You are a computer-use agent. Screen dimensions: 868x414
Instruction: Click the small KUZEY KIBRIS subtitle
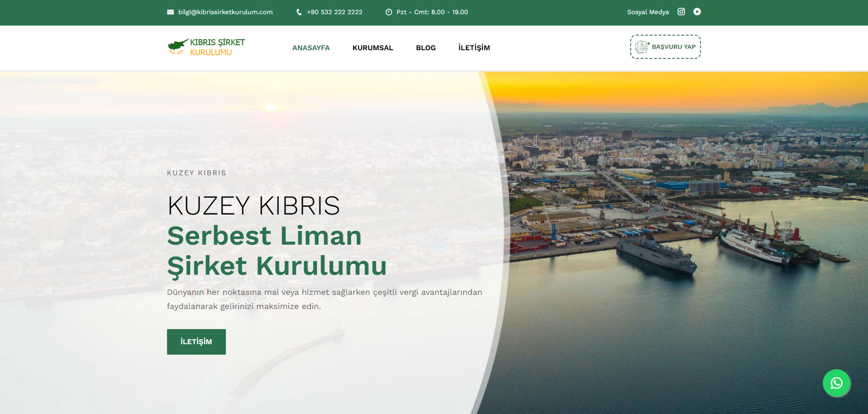click(x=197, y=173)
